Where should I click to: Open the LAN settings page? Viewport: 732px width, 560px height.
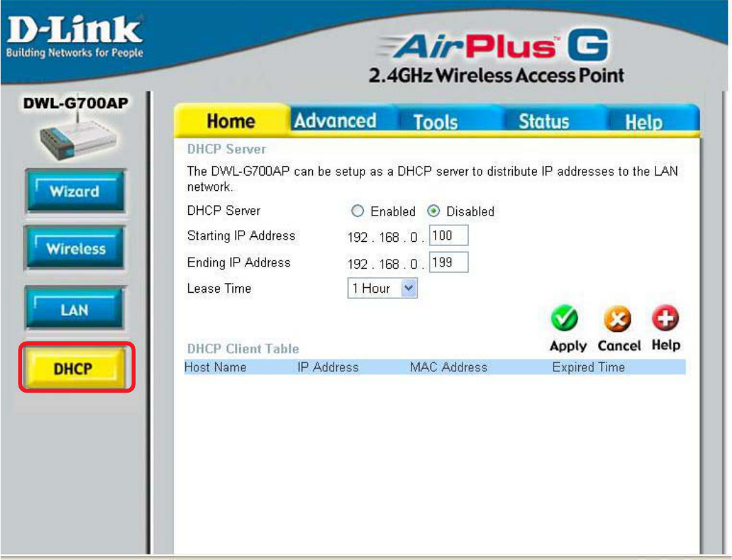pos(75,309)
